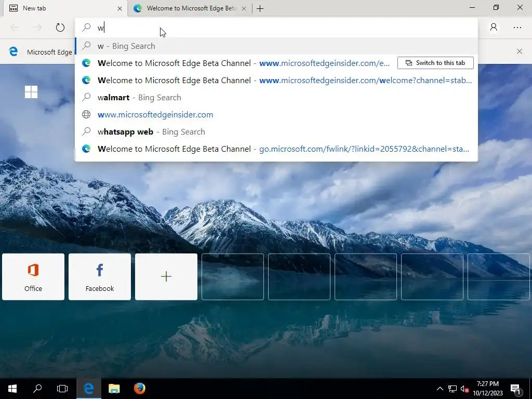532x399 pixels.
Task: Open Task View on the taskbar
Action: [x=62, y=389]
